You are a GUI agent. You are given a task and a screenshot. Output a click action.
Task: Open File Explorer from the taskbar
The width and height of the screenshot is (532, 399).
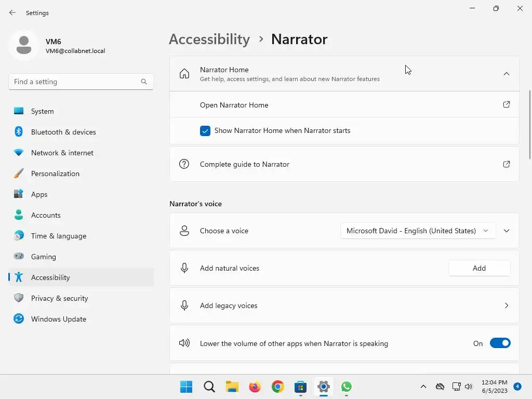point(232,387)
